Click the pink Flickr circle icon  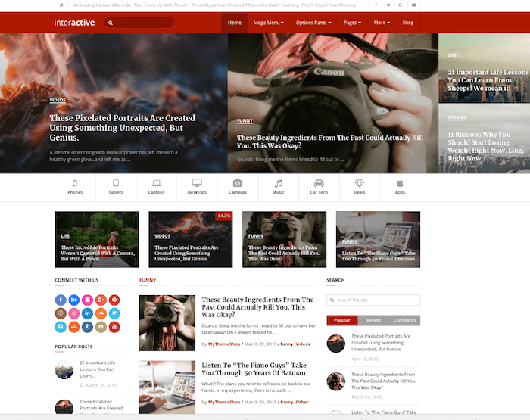87,300
